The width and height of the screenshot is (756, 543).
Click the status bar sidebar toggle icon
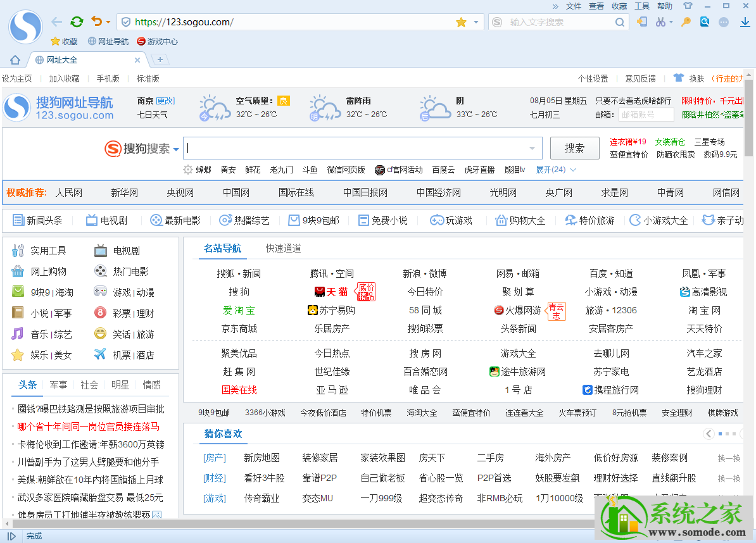[11, 536]
